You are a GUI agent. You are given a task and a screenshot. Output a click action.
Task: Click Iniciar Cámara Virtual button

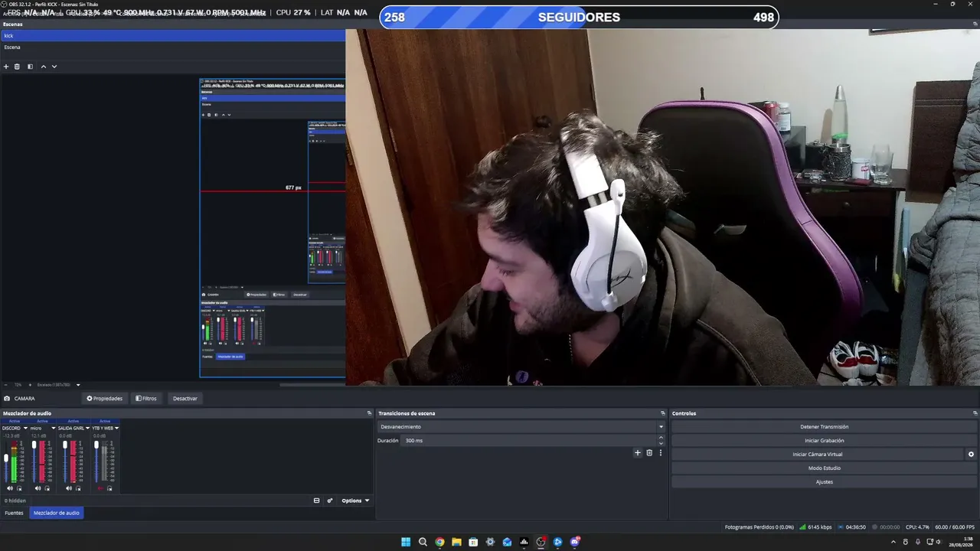[818, 455]
